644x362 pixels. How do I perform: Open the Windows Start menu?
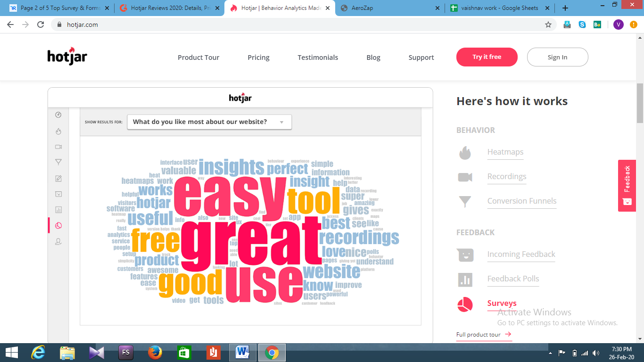pyautogui.click(x=12, y=353)
